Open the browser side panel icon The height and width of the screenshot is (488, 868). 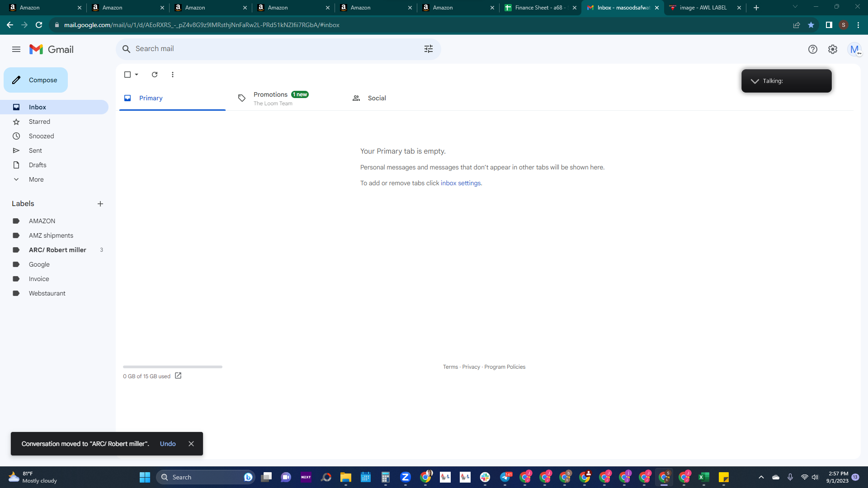829,25
